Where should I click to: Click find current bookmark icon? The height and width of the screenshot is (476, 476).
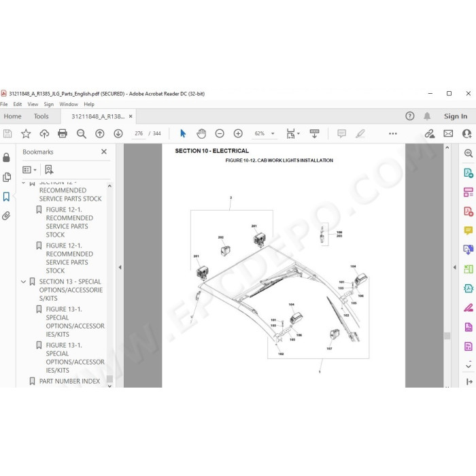[49, 170]
